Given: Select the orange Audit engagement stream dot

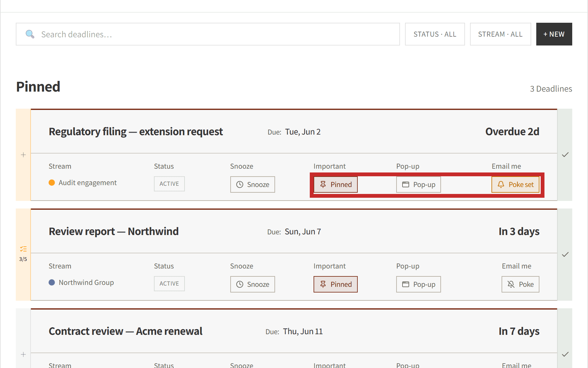Looking at the screenshot, I should 52,183.
